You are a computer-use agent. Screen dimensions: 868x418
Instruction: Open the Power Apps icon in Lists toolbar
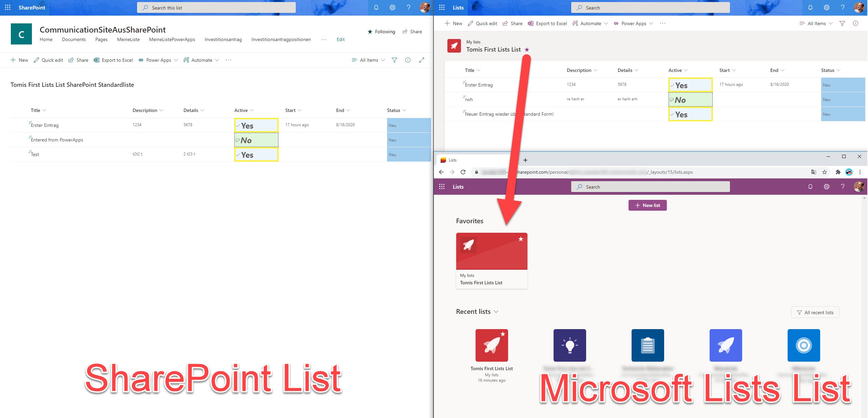[x=617, y=23]
